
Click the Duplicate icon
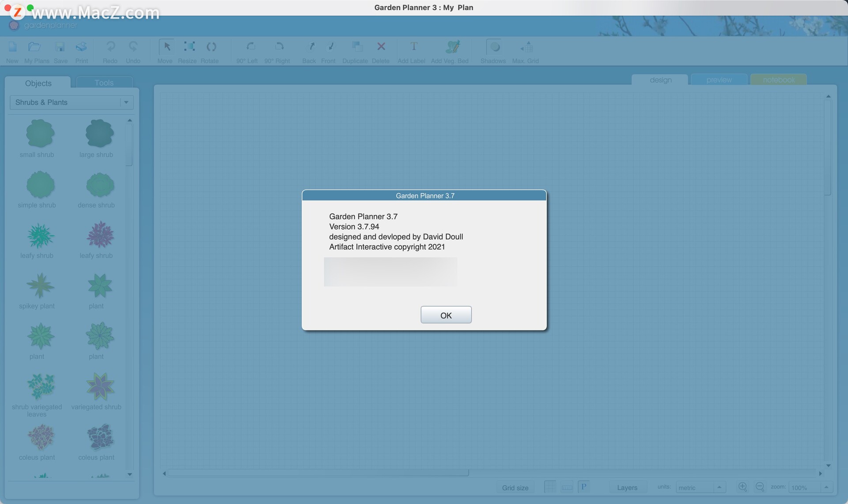pos(357,46)
